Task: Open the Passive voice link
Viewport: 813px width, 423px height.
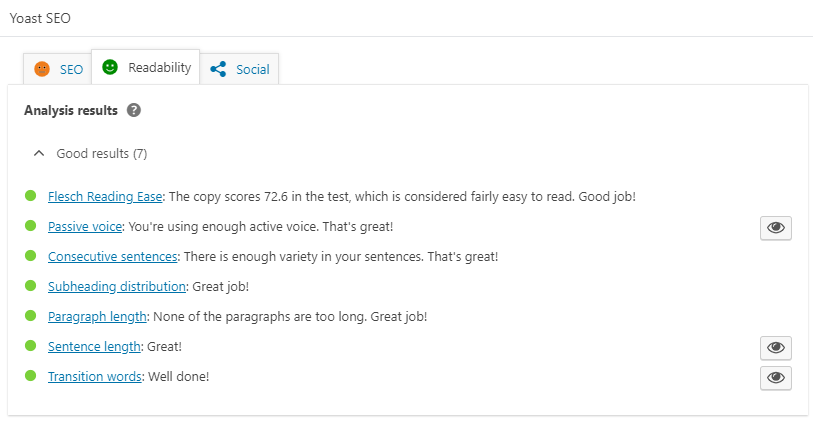Action: (x=85, y=227)
